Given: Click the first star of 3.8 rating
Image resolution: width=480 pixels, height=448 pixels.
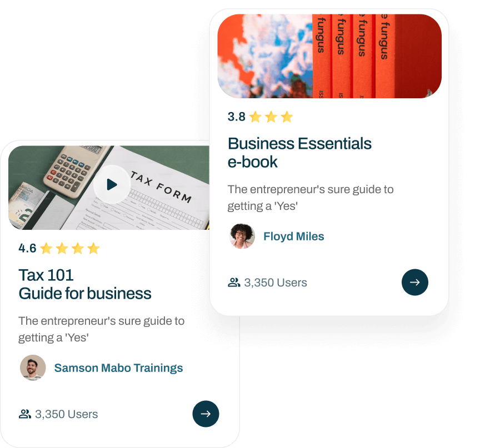Looking at the screenshot, I should [256, 117].
